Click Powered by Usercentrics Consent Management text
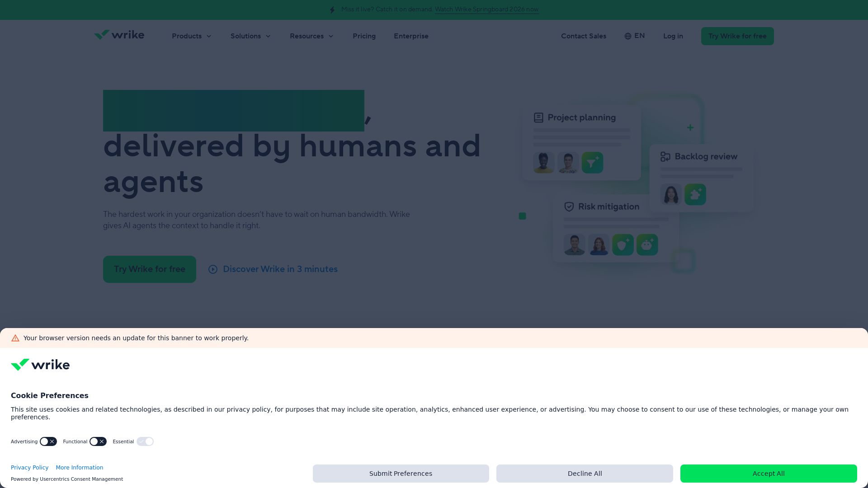The height and width of the screenshot is (488, 868). (x=67, y=479)
